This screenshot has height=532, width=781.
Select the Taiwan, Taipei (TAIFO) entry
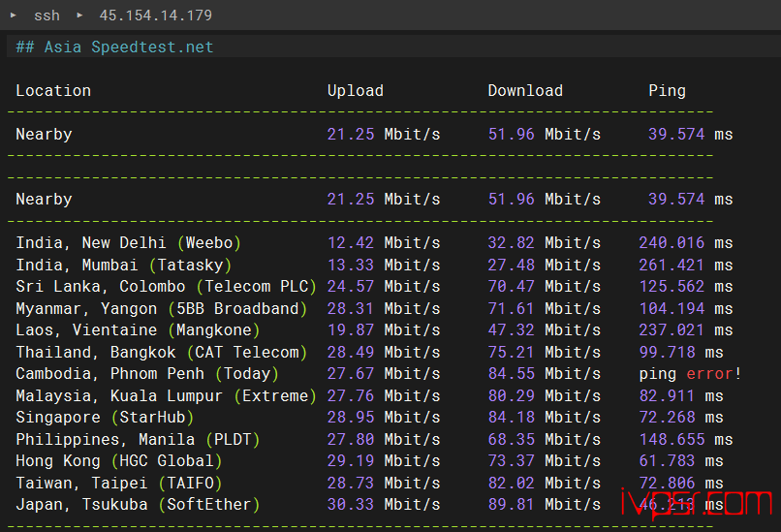(118, 483)
